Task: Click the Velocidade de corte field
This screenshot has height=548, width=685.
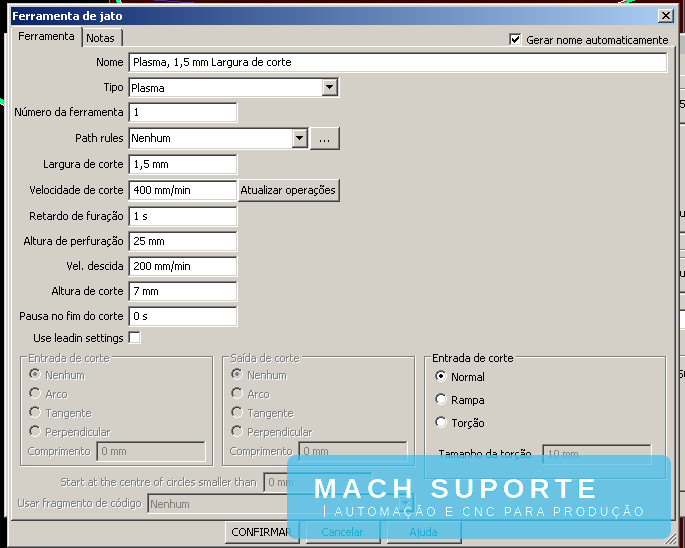Action: [x=183, y=190]
